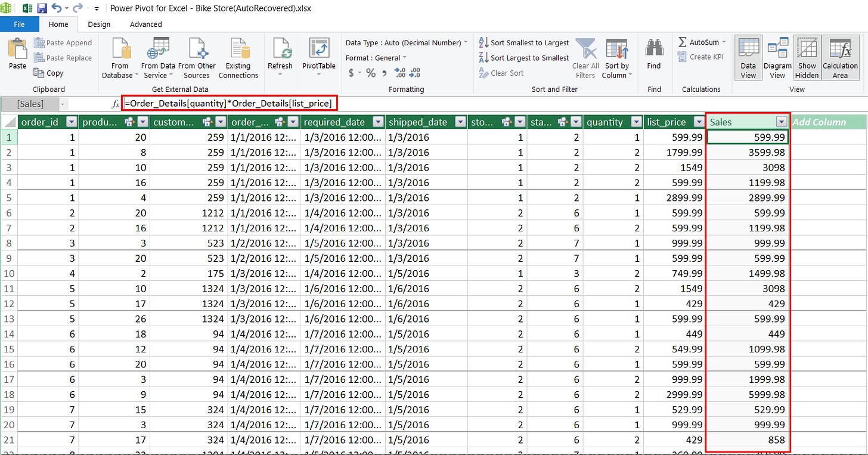This screenshot has width=868, height=455.
Task: Switch to the Advanced tab
Action: tap(145, 24)
